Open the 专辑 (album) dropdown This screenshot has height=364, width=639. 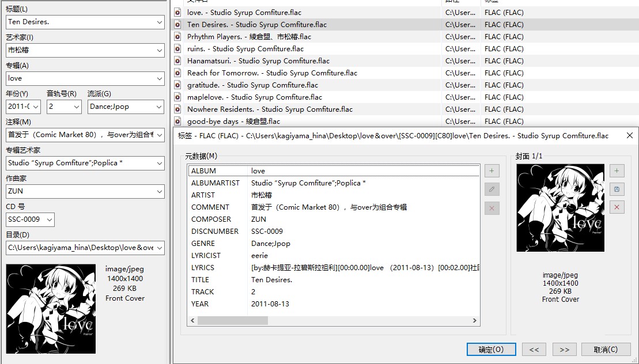pos(160,78)
